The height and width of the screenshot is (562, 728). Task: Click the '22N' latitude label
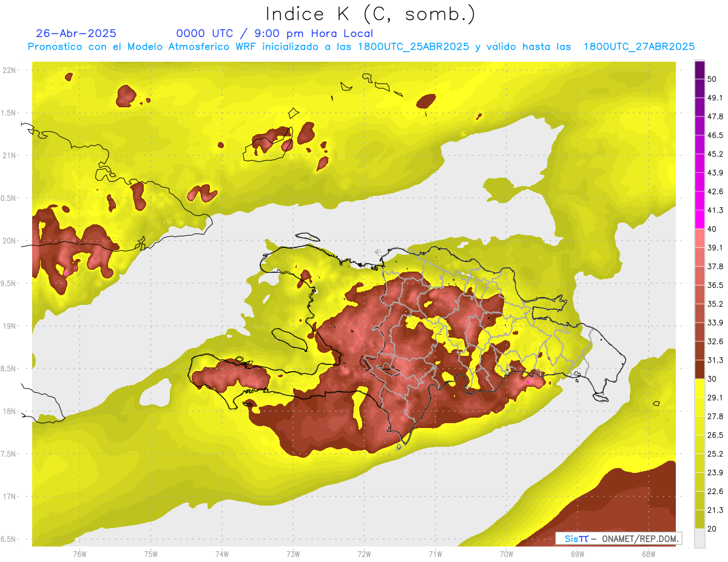[x=9, y=70]
